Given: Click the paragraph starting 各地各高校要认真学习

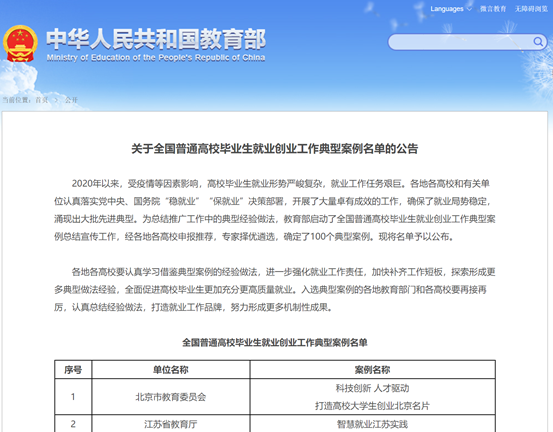Looking at the screenshot, I should pyautogui.click(x=275, y=290).
